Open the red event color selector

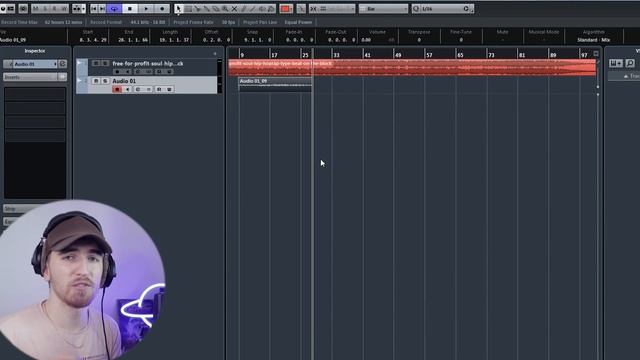coord(286,9)
